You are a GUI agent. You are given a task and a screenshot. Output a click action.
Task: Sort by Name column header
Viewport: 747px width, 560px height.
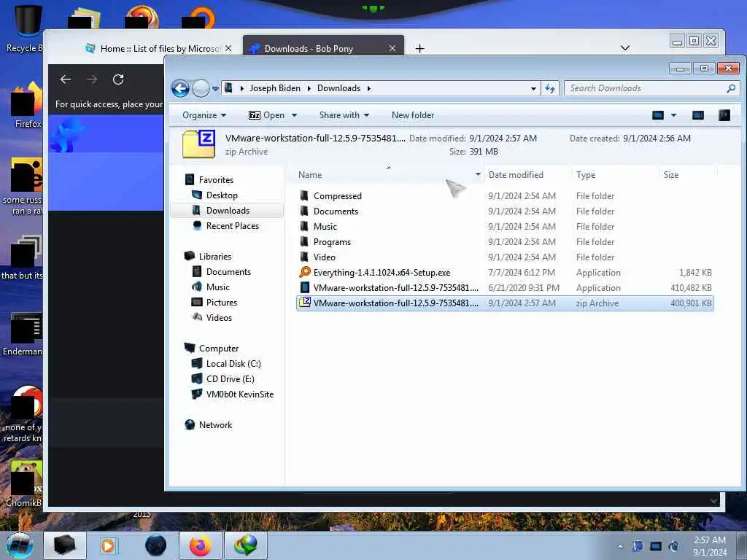384,175
